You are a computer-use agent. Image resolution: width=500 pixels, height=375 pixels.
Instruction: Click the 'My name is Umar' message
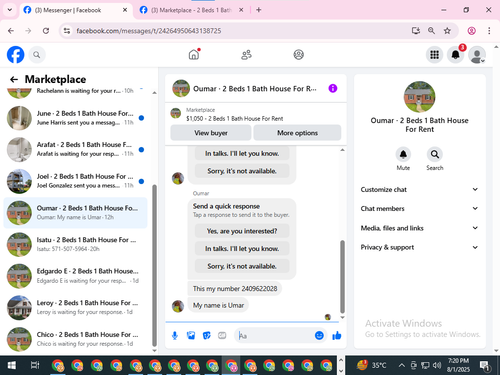tap(218, 305)
